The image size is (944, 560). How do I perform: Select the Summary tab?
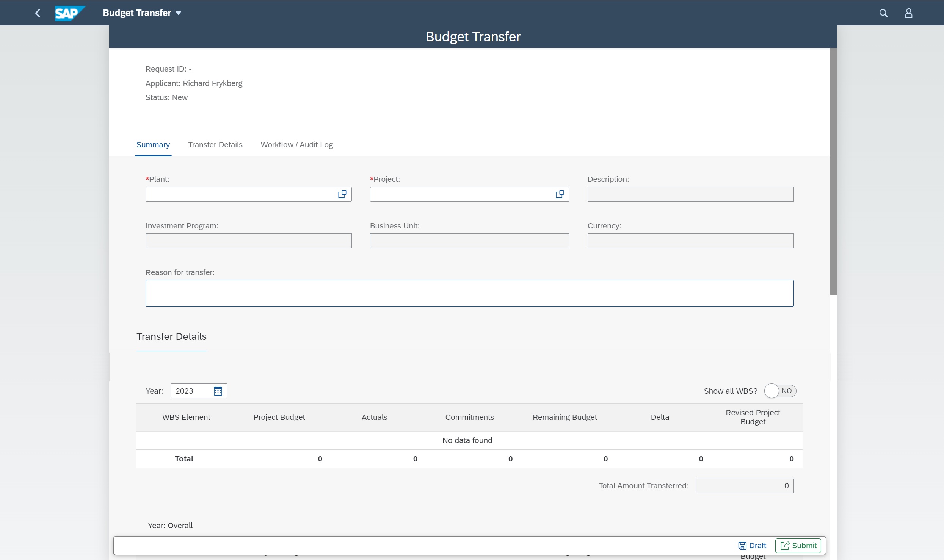(x=153, y=144)
